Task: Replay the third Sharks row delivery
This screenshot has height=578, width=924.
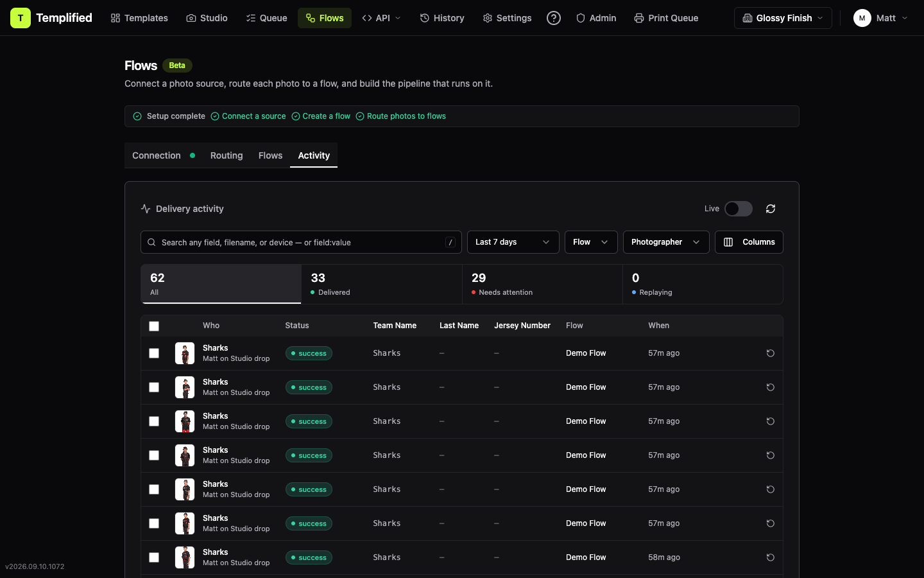Action: [x=771, y=421]
